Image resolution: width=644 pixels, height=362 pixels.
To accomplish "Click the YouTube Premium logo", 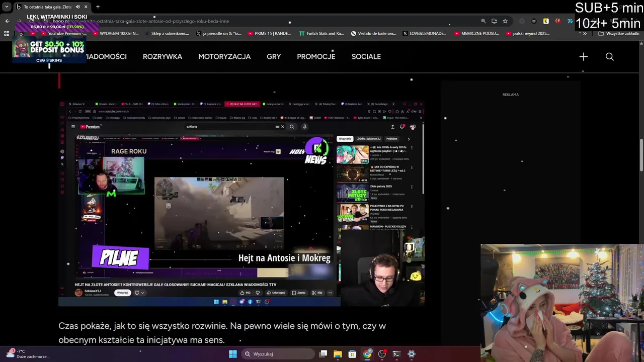I will point(90,127).
